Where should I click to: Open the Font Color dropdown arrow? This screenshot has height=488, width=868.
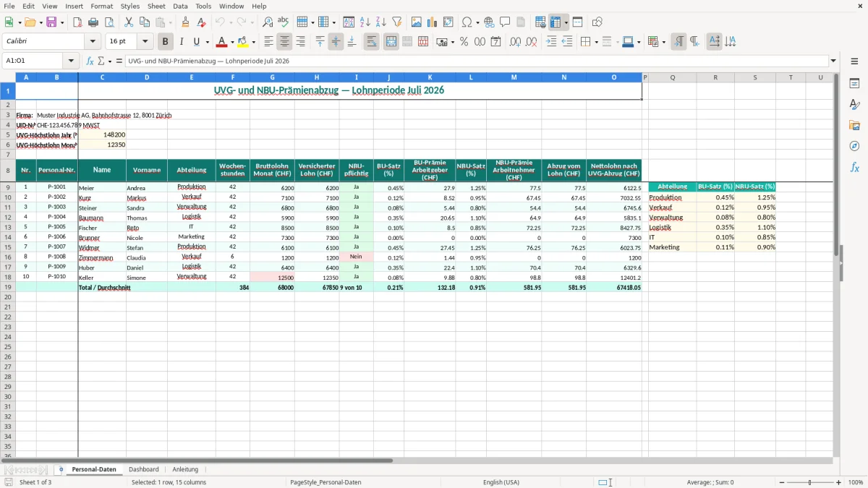pyautogui.click(x=231, y=42)
